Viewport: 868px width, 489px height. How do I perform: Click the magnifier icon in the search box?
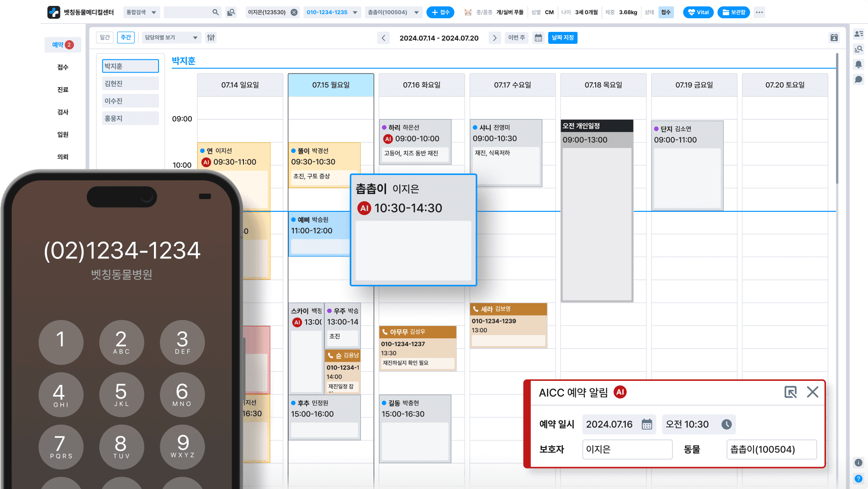(215, 12)
